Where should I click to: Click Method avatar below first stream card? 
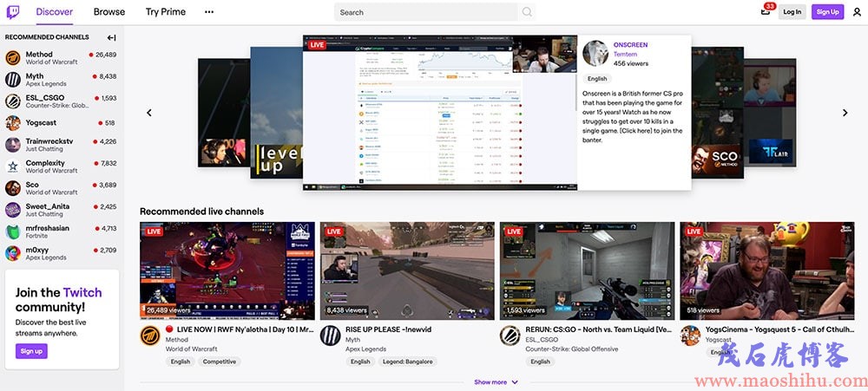(x=150, y=336)
